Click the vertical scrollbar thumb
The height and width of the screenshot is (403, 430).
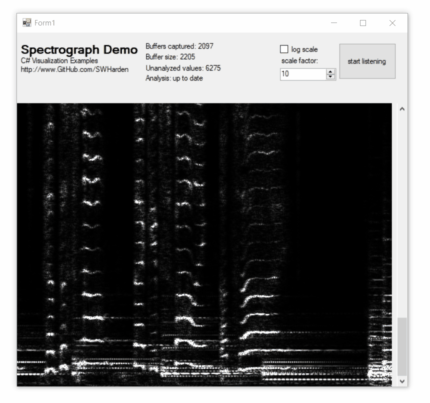click(402, 347)
